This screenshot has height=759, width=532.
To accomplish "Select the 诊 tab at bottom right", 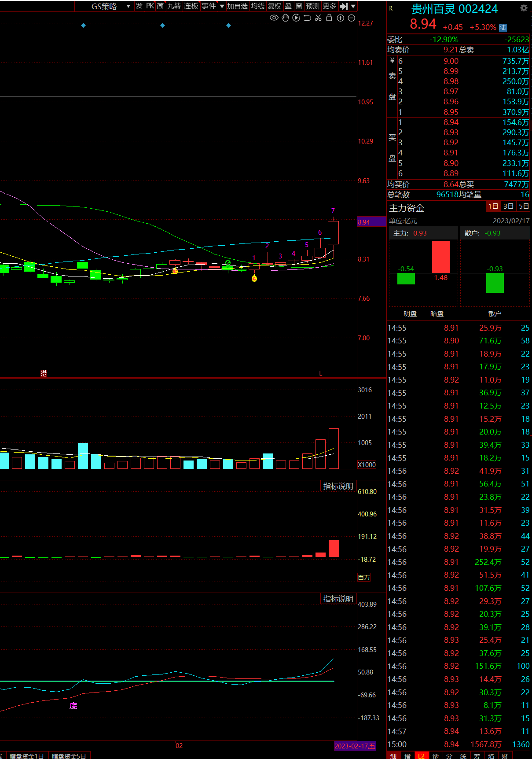I will tap(435, 755).
